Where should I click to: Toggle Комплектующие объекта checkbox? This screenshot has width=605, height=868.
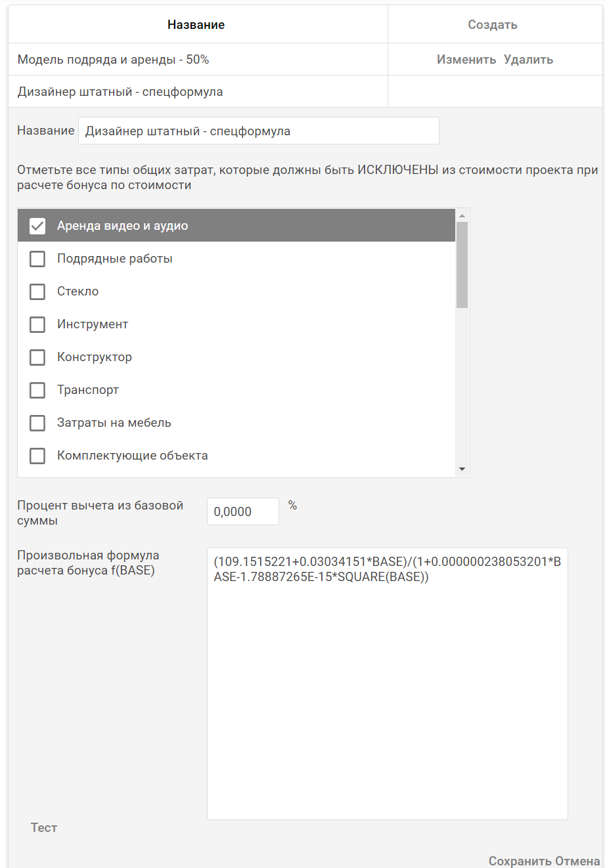tap(37, 456)
